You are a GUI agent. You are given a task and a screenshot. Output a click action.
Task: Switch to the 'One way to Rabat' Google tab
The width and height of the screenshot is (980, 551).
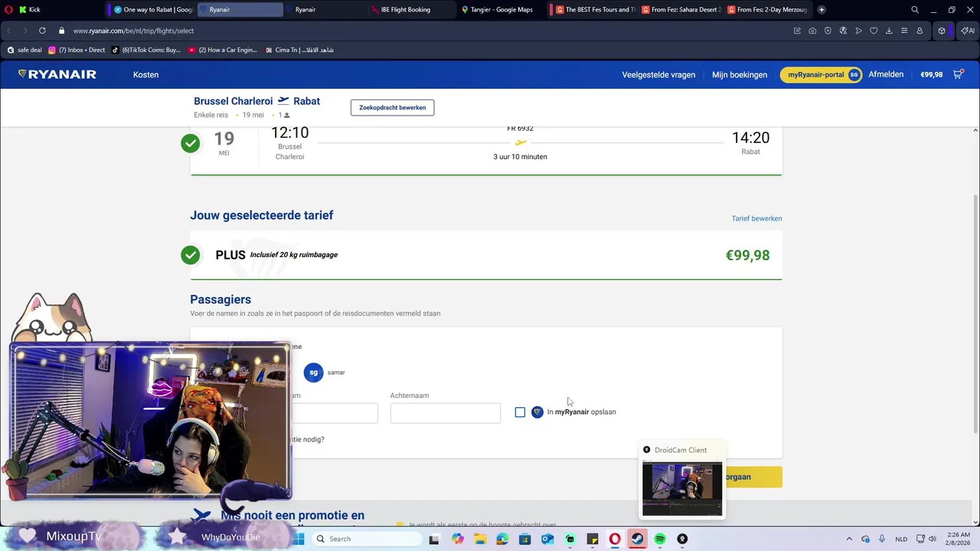tap(152, 10)
